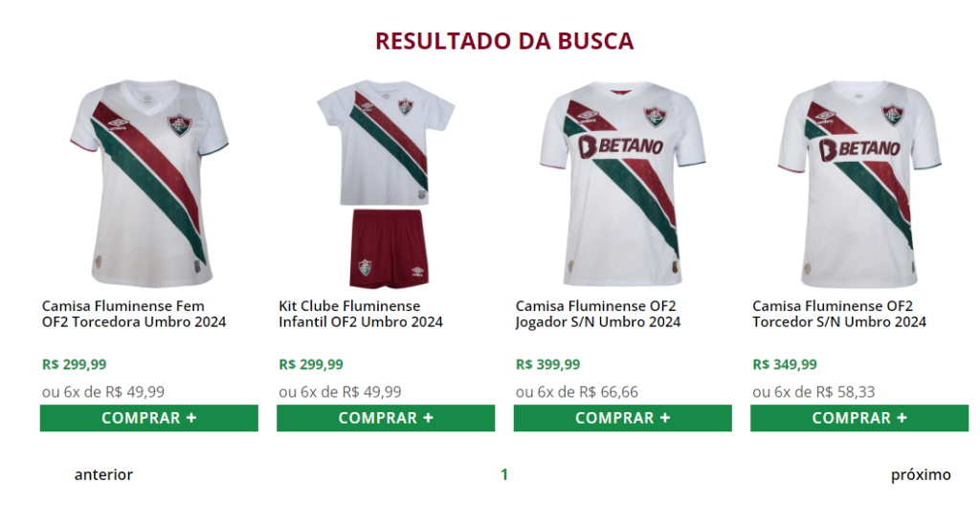Open Kit Clube Fluminense Infantil OF2 title link

click(361, 315)
